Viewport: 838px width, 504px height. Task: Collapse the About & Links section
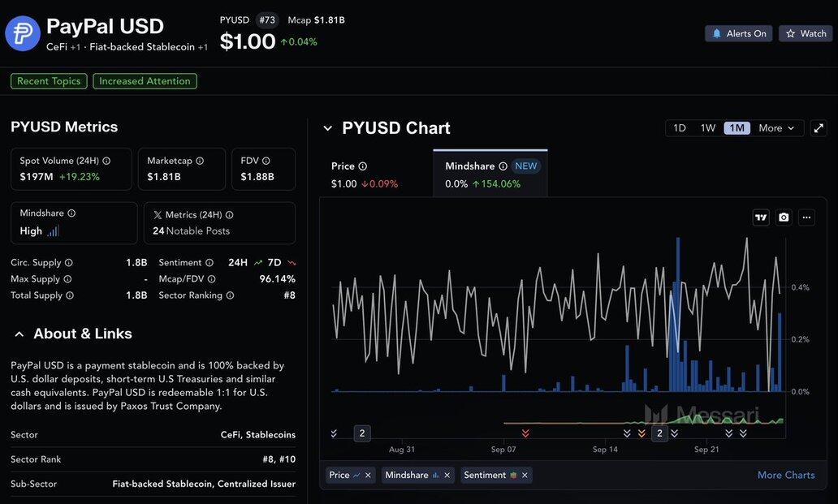click(19, 334)
